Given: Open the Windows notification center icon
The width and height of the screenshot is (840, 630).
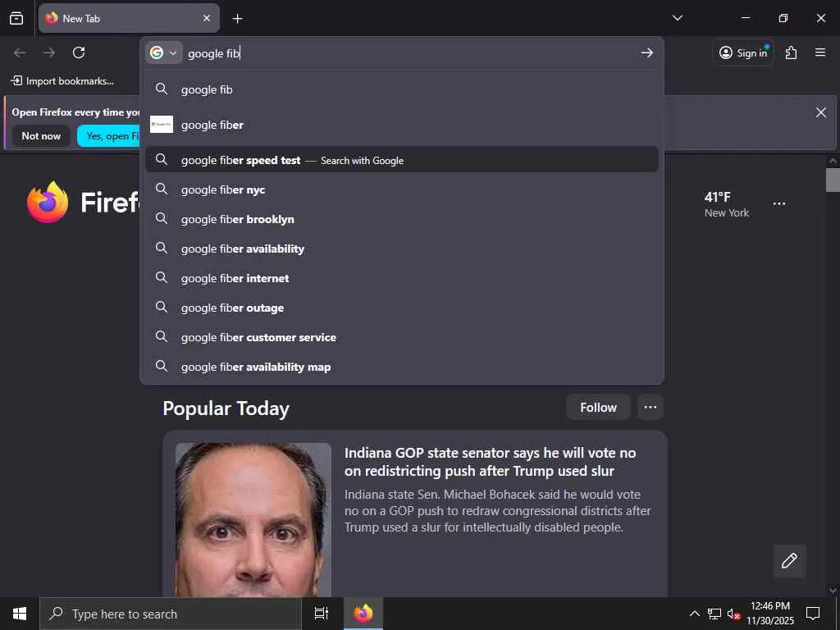Looking at the screenshot, I should 813,614.
